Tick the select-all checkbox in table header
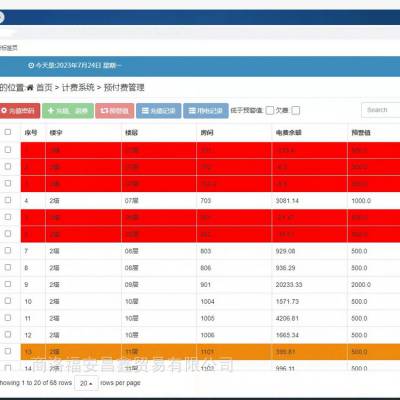This screenshot has height=400, width=400. 8,132
